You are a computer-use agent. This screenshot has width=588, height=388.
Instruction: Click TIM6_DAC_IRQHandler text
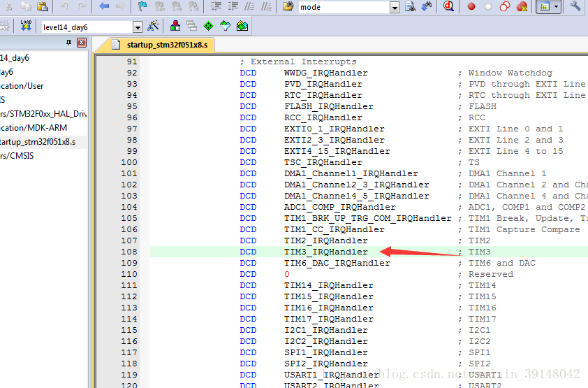click(x=337, y=263)
